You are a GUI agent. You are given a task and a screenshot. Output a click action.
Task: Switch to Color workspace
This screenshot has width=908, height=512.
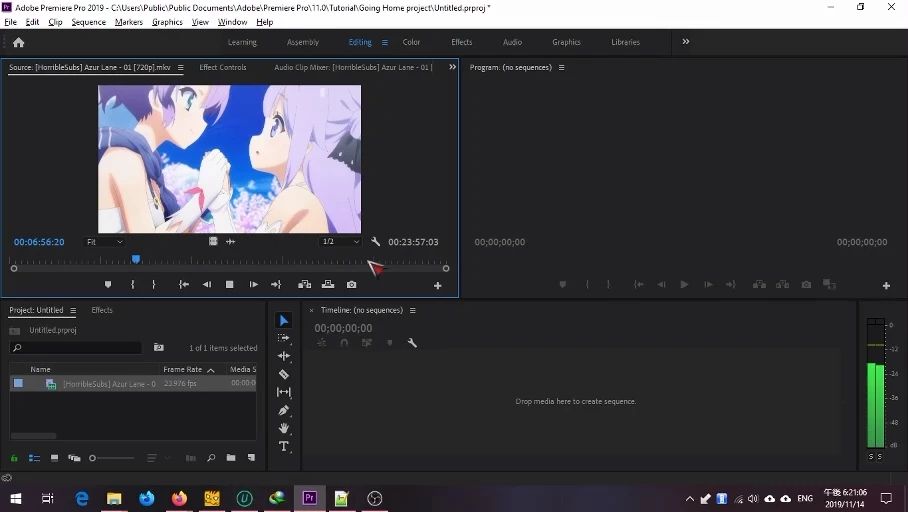click(411, 42)
